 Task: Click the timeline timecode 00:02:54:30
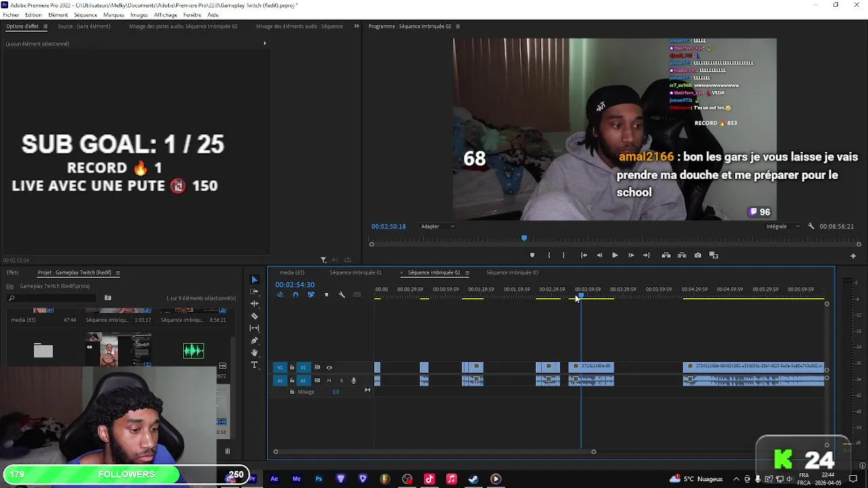coord(295,285)
